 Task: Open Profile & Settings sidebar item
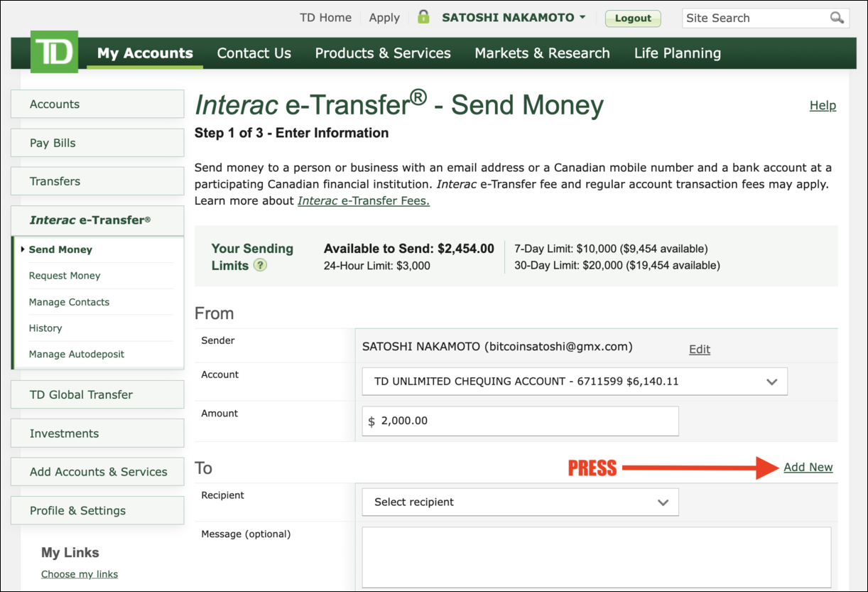pos(97,510)
